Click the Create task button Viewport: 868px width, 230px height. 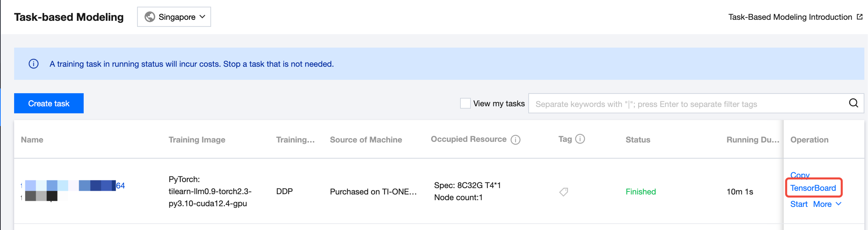click(49, 103)
